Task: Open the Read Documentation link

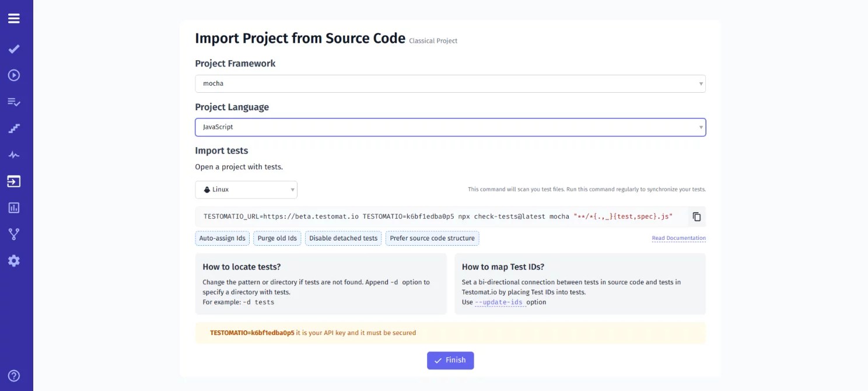Action: coord(678,238)
